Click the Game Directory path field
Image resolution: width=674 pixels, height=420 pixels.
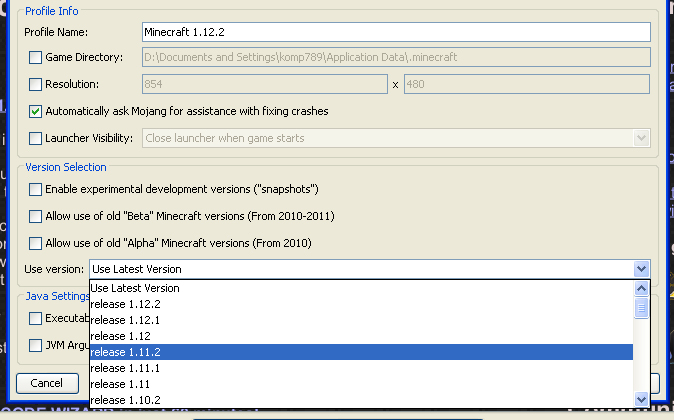(396, 57)
